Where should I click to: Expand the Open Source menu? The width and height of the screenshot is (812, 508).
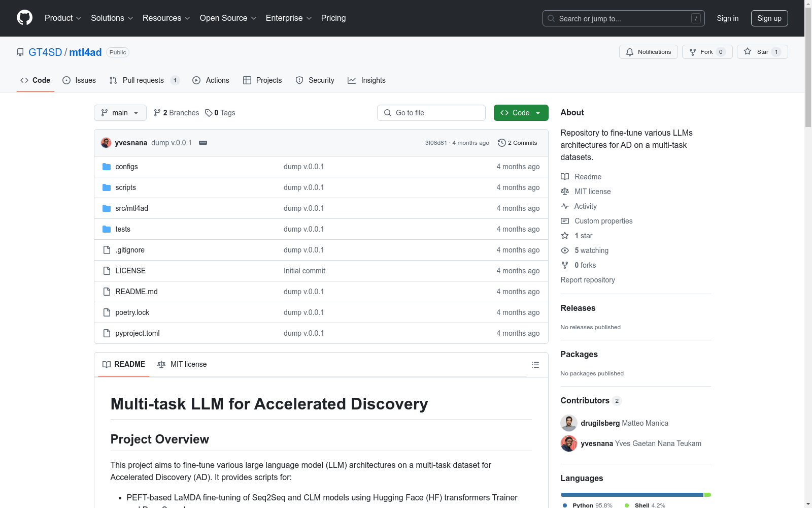pyautogui.click(x=228, y=18)
